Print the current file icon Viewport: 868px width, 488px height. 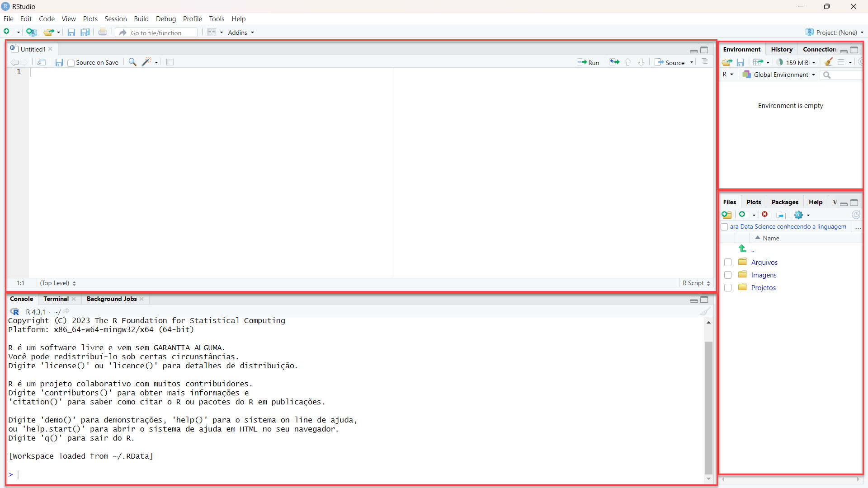tap(103, 32)
